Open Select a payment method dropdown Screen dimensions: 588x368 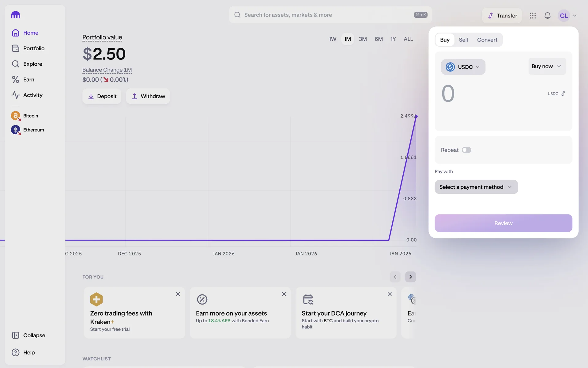(x=476, y=187)
